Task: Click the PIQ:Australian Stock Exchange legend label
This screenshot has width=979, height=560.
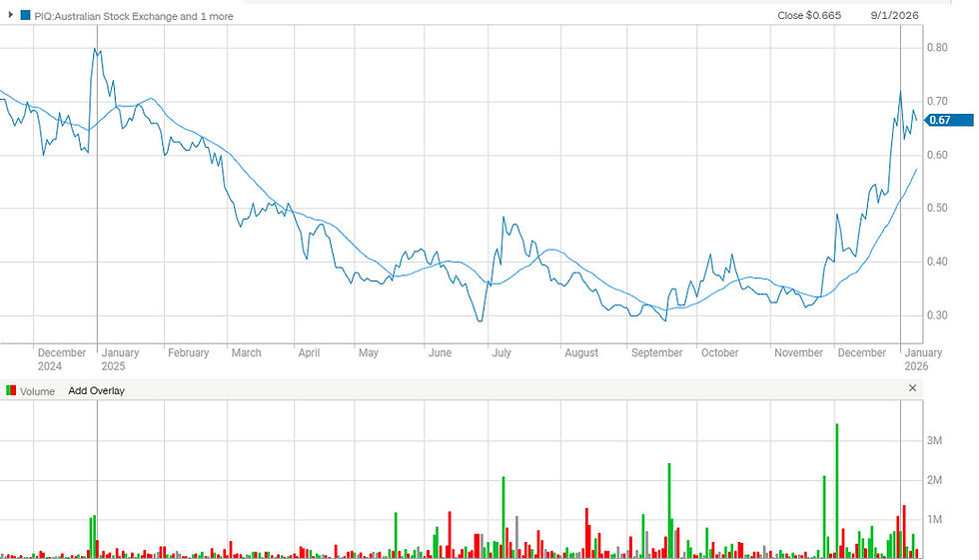Action: coord(134,16)
